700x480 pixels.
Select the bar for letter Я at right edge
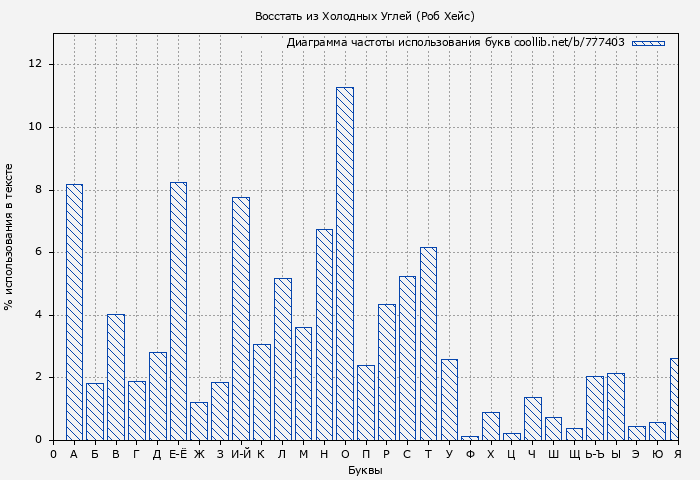point(674,399)
